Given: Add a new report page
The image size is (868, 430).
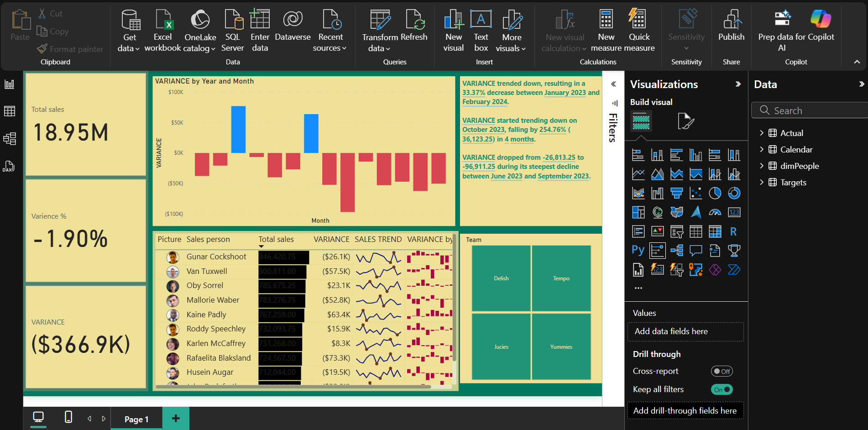Looking at the screenshot, I should coord(176,418).
